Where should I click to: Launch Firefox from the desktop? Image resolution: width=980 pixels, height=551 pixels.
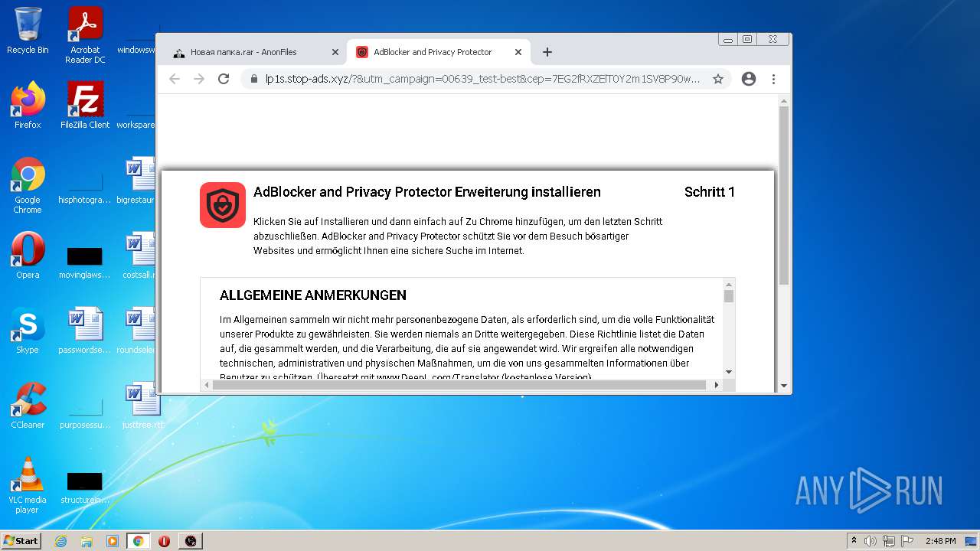tap(28, 105)
